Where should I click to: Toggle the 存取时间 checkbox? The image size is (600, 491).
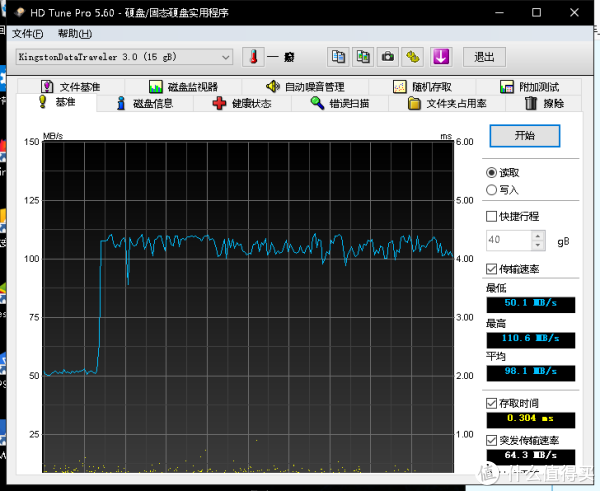(491, 403)
